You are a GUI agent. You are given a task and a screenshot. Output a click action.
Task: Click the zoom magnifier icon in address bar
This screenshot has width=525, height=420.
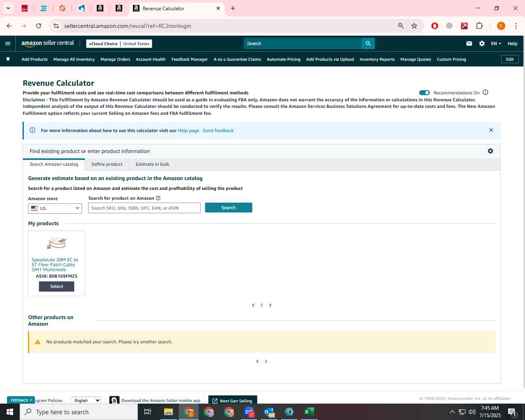(401, 26)
